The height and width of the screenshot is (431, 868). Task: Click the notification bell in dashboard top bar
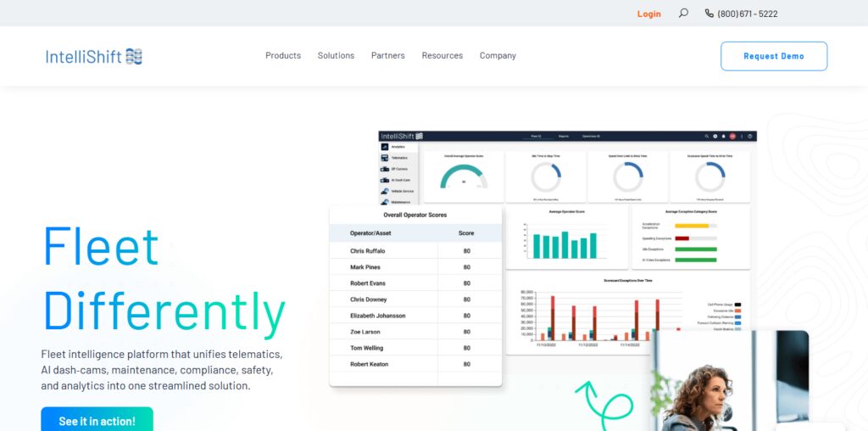coord(723,137)
